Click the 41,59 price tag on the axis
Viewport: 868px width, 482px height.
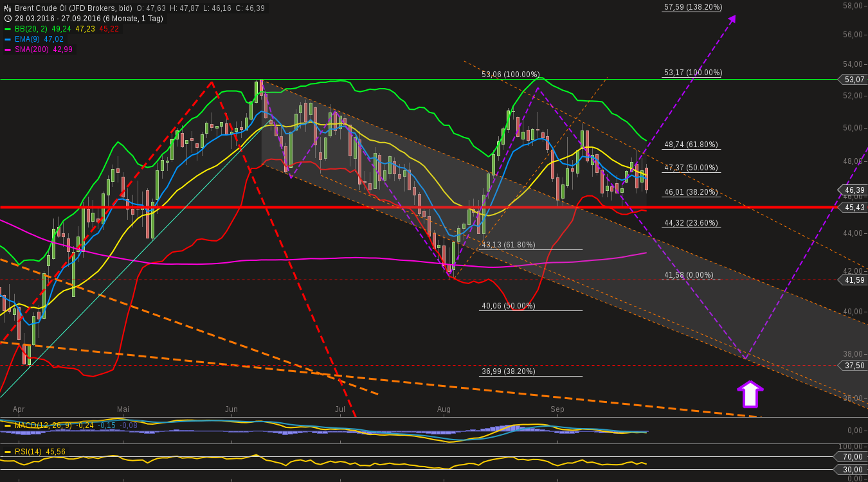pos(853,280)
